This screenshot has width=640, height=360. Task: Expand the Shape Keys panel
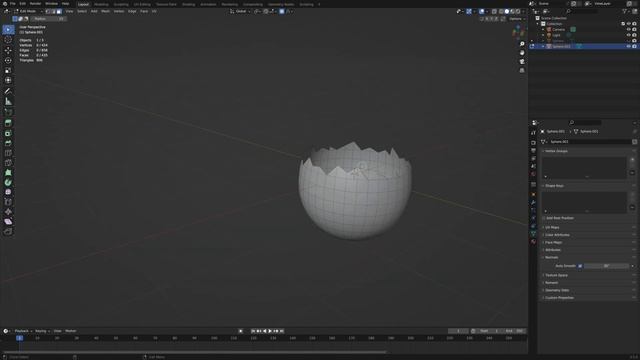coord(554,186)
